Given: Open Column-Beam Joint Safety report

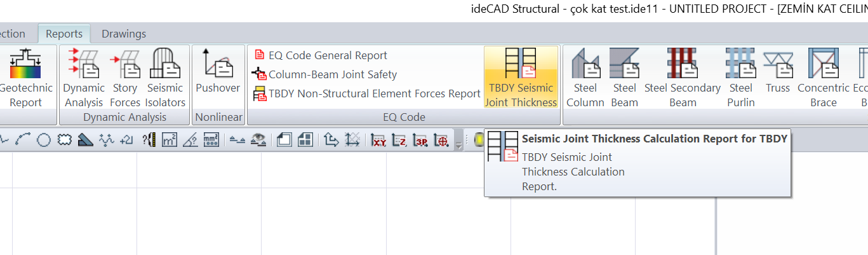Looking at the screenshot, I should point(325,74).
